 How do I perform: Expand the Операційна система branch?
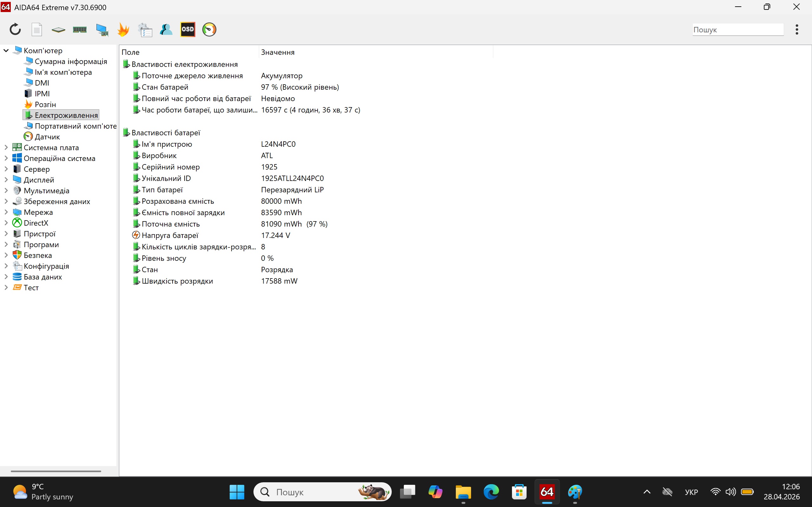(5, 158)
